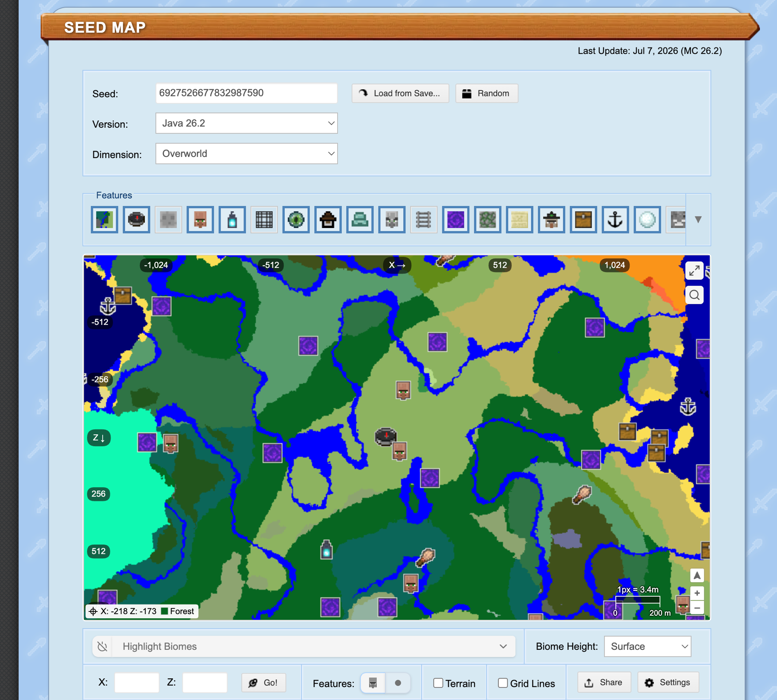Click the map search magnifier icon
777x700 pixels.
pos(695,295)
